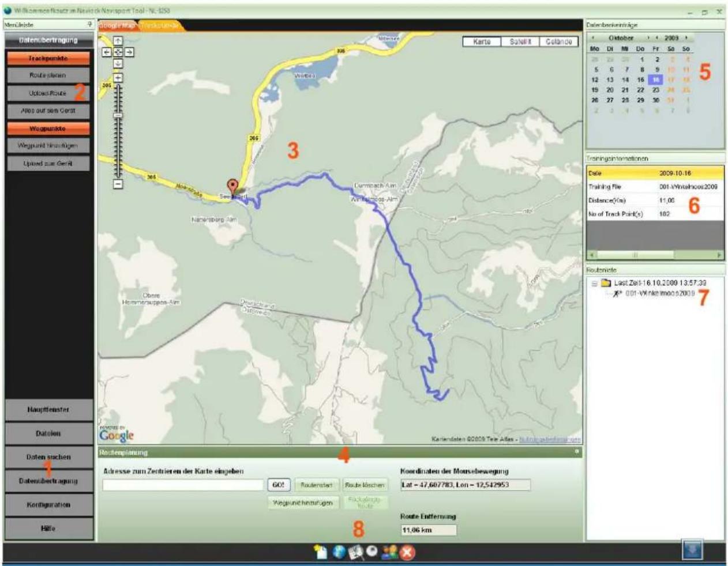Click the round white disc icon in the bottom toolbar
The height and width of the screenshot is (566, 728).
372,551
